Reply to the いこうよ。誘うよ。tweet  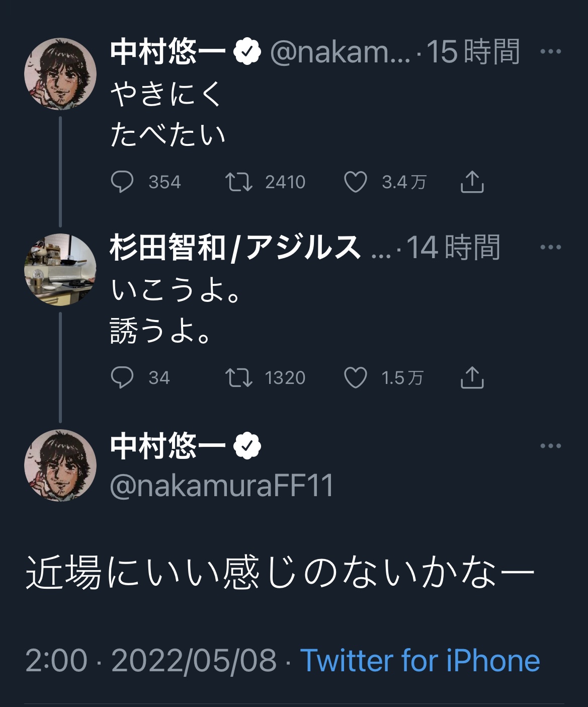[122, 378]
